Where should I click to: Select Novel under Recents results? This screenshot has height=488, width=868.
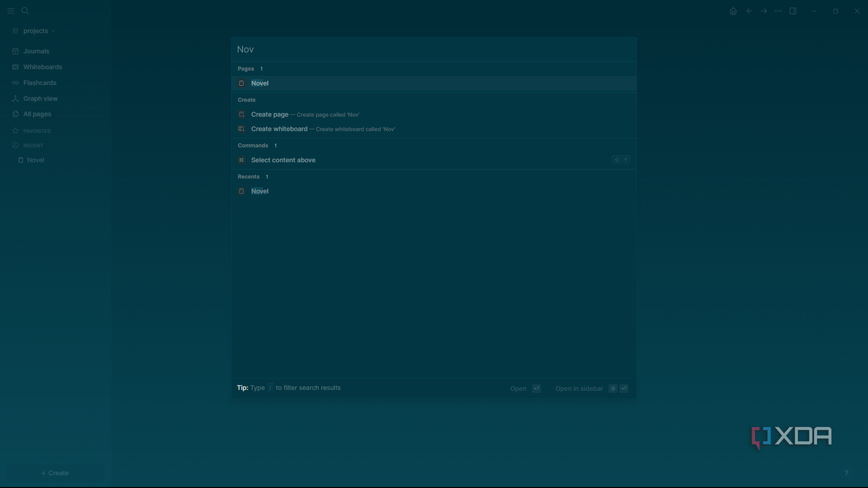click(434, 191)
